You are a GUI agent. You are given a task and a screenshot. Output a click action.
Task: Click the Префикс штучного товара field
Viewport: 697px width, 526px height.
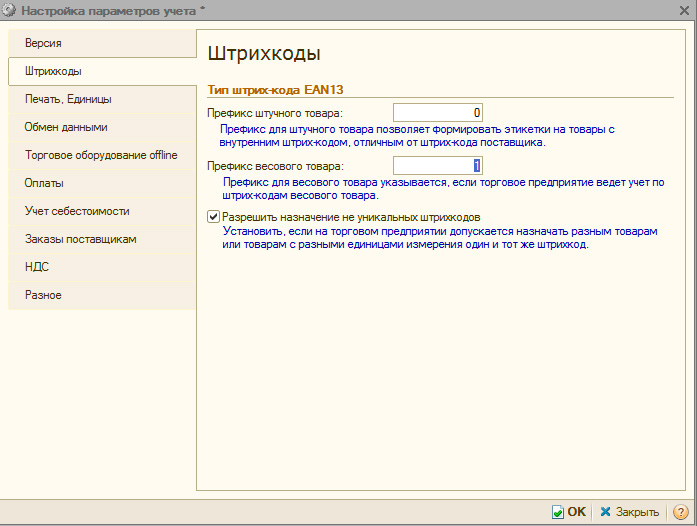tap(439, 112)
